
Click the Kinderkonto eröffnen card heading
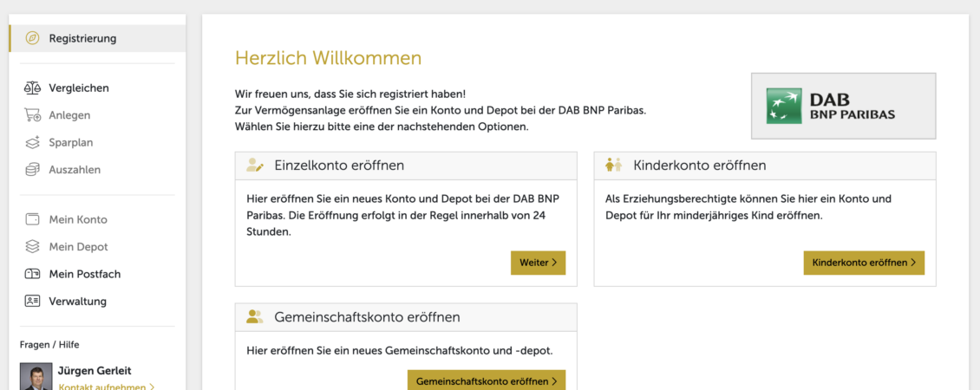pos(699,166)
